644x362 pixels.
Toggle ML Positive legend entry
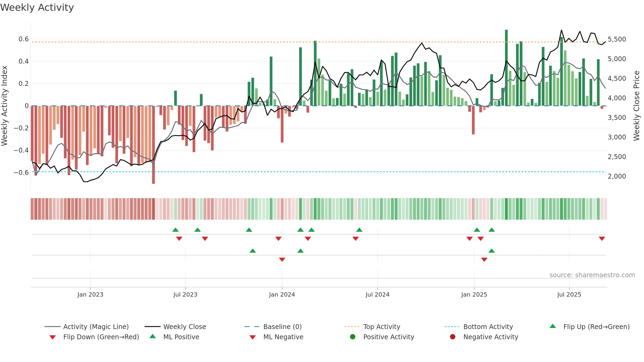174,337
